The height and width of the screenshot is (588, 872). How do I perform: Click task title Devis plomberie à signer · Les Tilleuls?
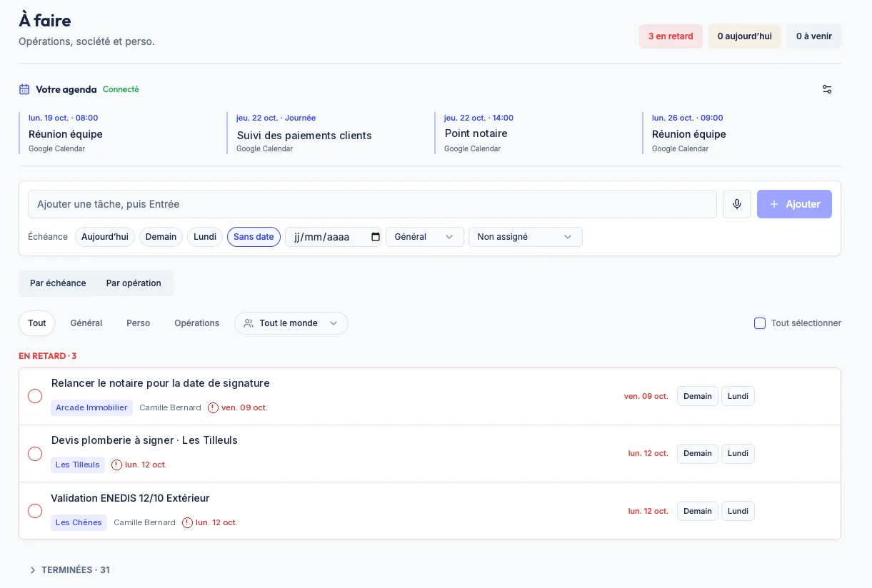pos(144,440)
